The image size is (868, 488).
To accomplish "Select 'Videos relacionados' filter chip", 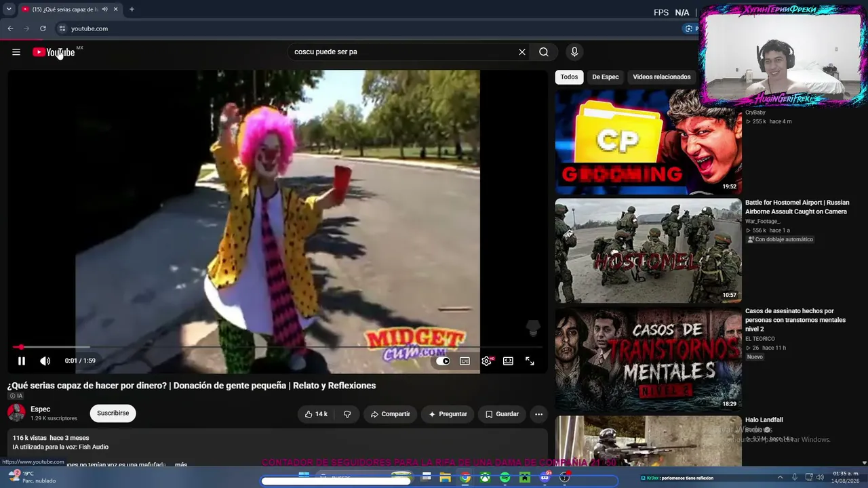I will (661, 77).
